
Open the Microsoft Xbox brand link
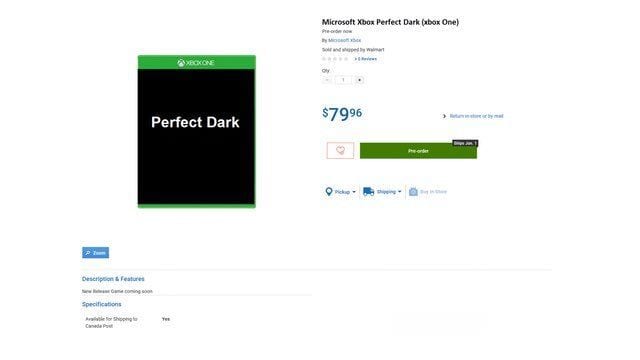344,40
